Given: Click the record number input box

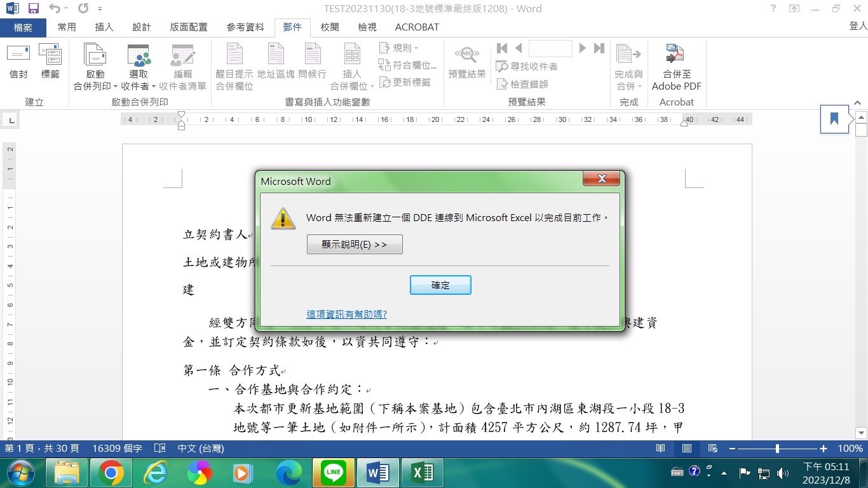Looking at the screenshot, I should click(x=550, y=48).
